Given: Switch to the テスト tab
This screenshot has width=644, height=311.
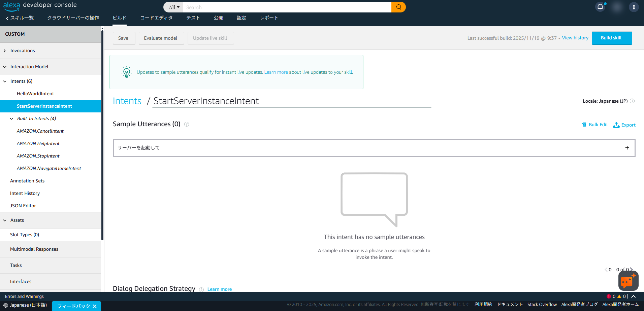Looking at the screenshot, I should point(193,18).
